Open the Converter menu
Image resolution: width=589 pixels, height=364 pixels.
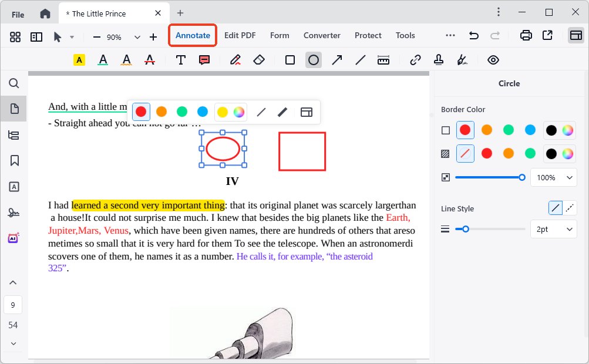coord(322,35)
